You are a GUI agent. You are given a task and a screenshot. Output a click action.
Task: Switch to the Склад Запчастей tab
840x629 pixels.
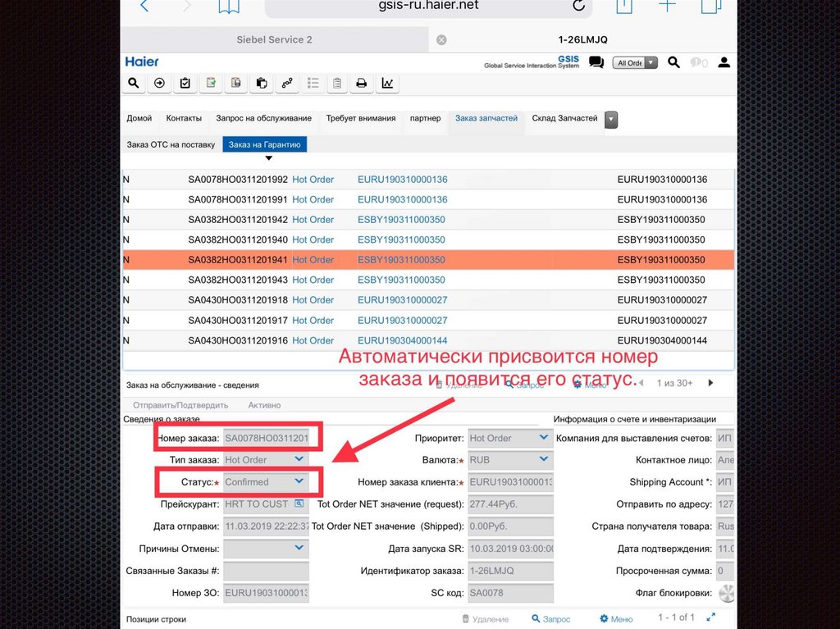(x=564, y=118)
